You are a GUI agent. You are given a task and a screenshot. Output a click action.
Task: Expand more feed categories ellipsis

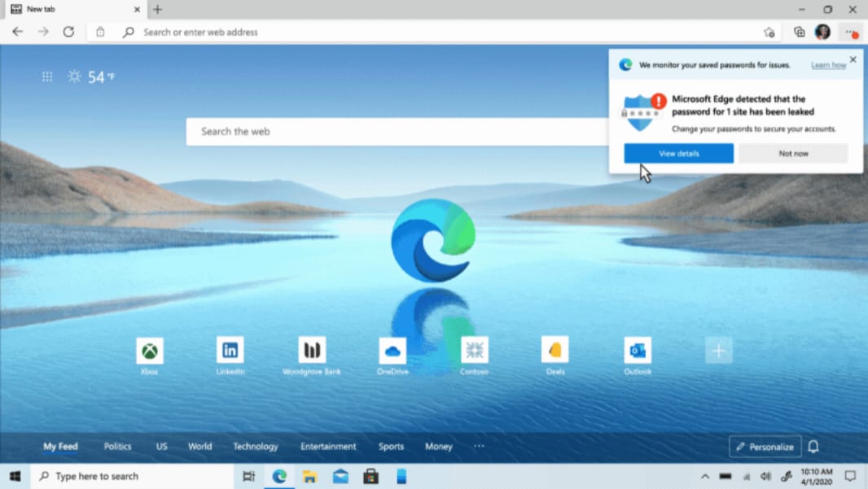479,446
